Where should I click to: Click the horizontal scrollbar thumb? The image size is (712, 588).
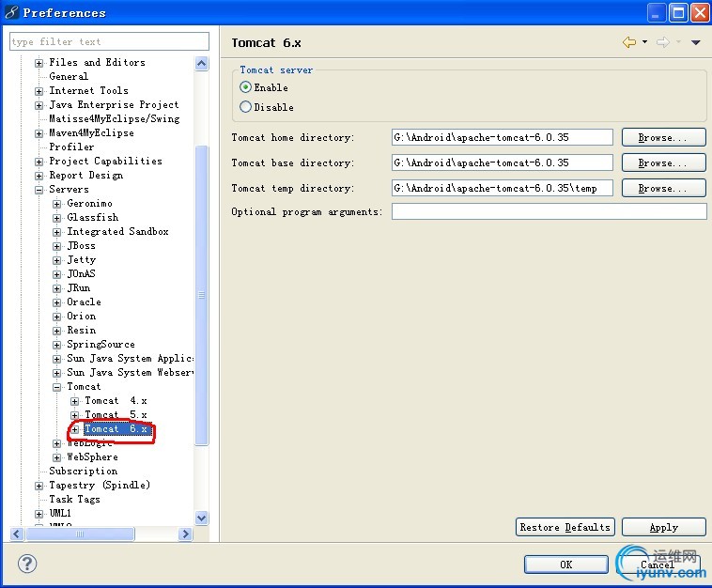click(80, 534)
